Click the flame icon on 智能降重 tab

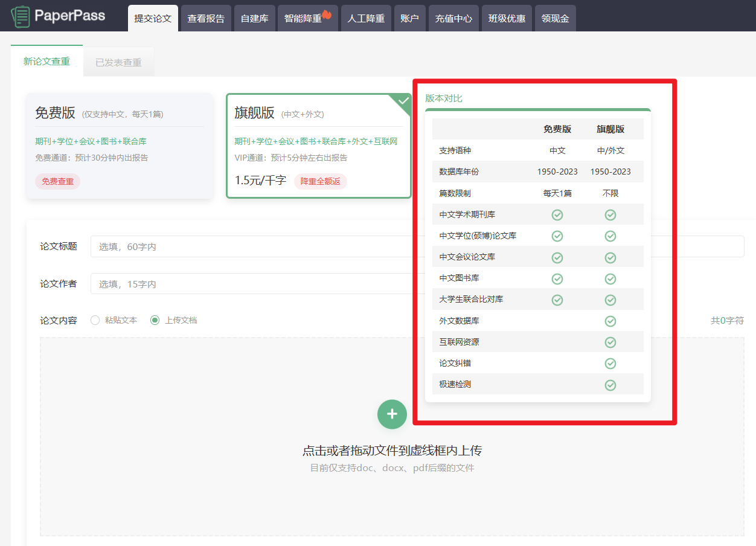(x=327, y=14)
